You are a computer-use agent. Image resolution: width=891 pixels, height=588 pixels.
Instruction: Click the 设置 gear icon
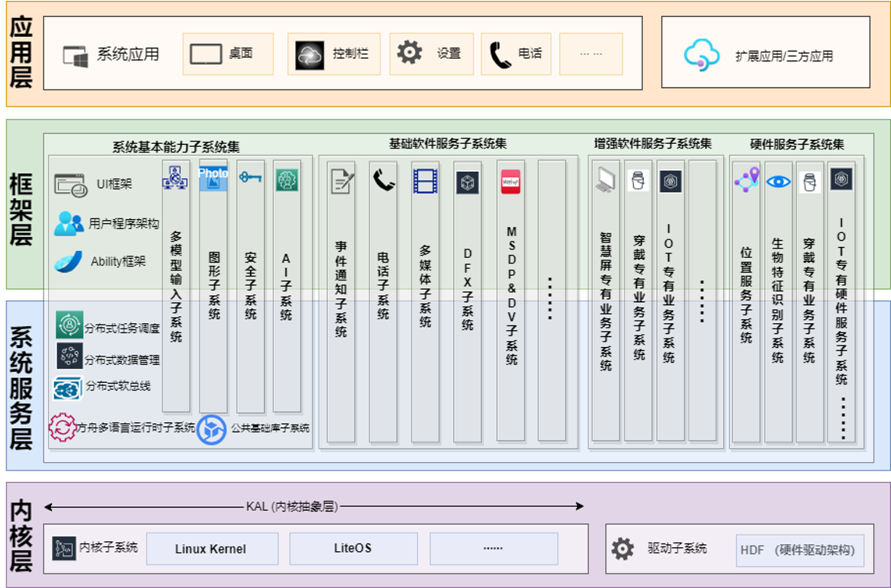pyautogui.click(x=410, y=52)
